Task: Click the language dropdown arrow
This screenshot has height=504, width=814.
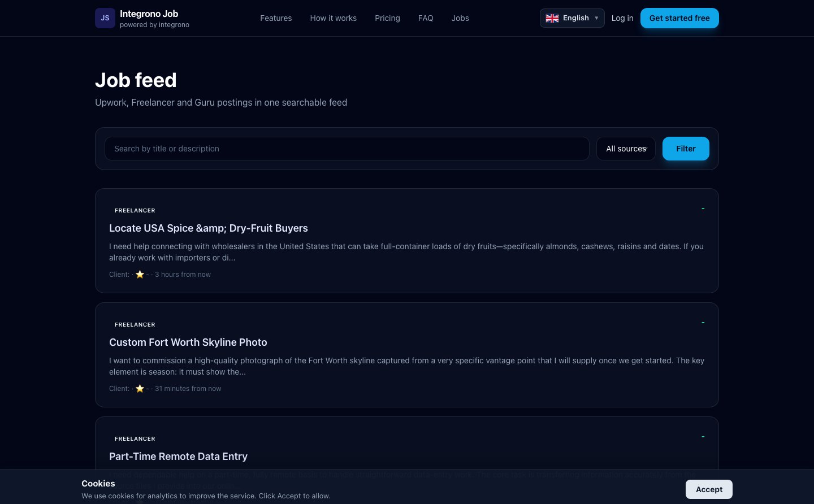Action: click(596, 18)
